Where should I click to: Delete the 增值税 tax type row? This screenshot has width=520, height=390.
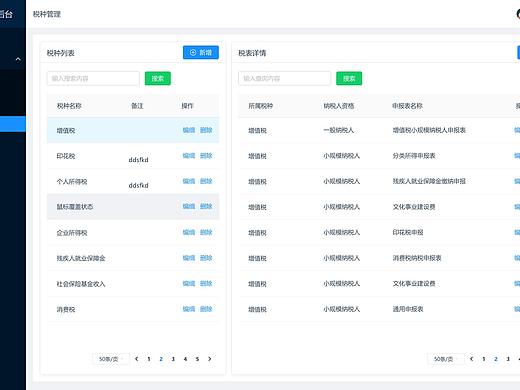[x=206, y=130]
